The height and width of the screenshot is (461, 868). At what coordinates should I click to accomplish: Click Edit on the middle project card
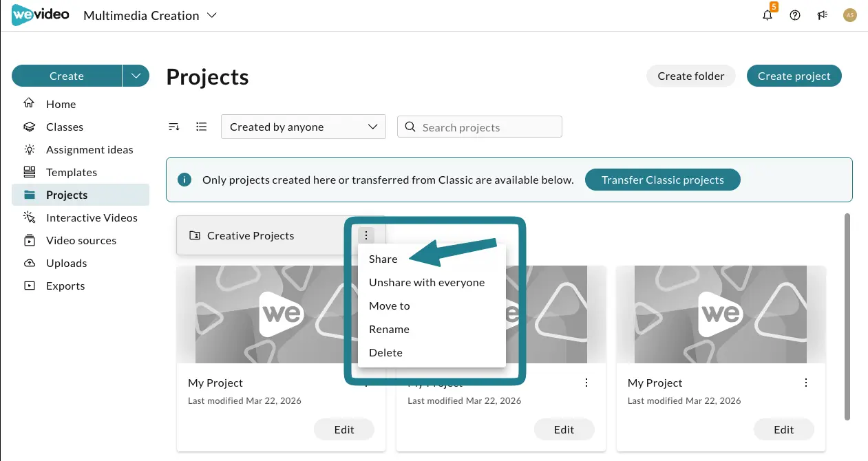[564, 429]
